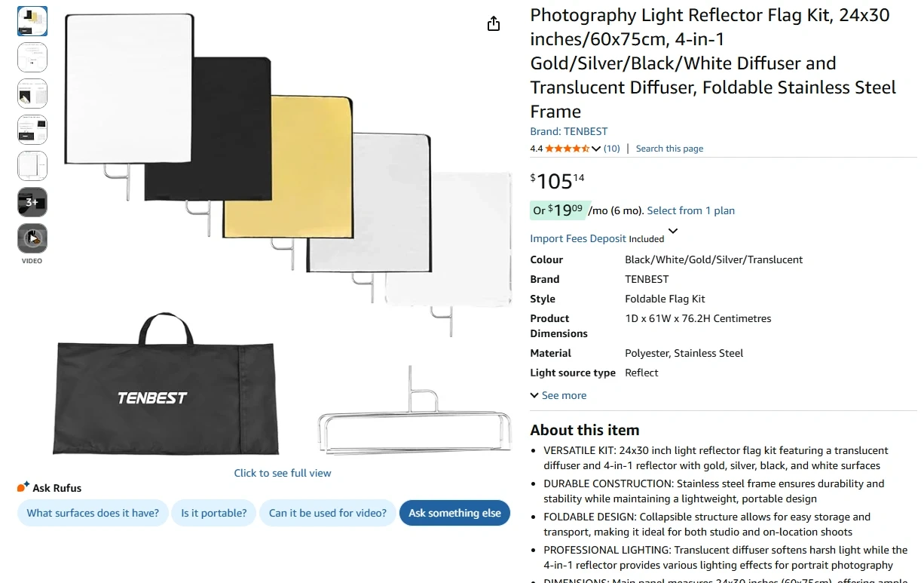Screen dimensions: 924x583
Task: Open the (10) ratings count link
Action: [612, 149]
